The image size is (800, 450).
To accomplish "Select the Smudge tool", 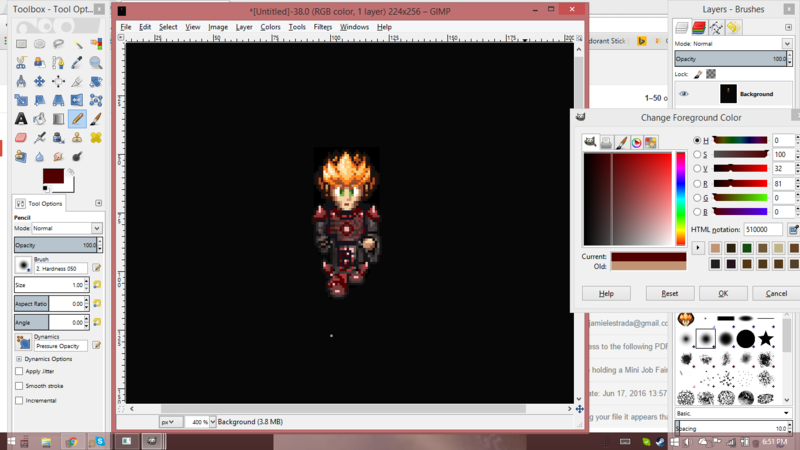I will pos(58,157).
